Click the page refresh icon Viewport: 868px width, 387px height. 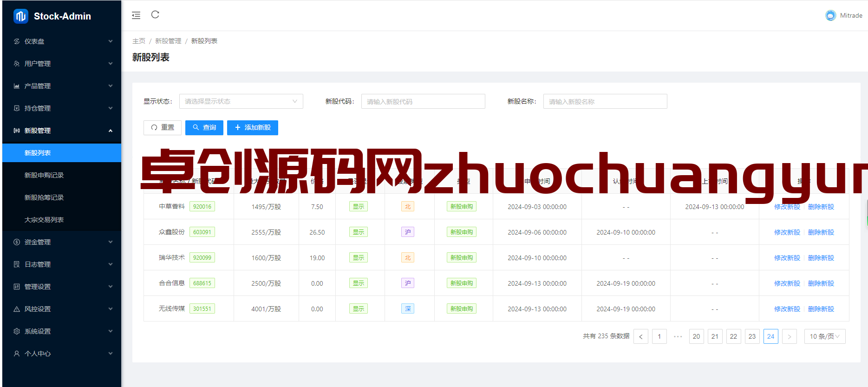[x=155, y=15]
